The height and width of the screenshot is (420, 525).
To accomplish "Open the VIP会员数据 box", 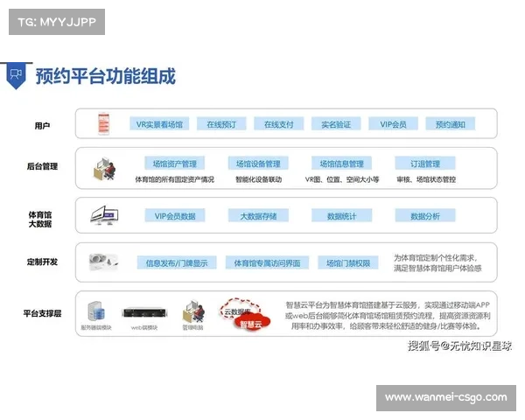I will [x=175, y=216].
